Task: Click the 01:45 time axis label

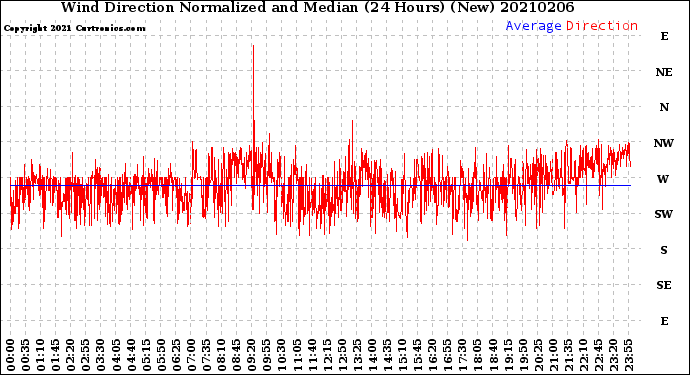Action: [56, 355]
